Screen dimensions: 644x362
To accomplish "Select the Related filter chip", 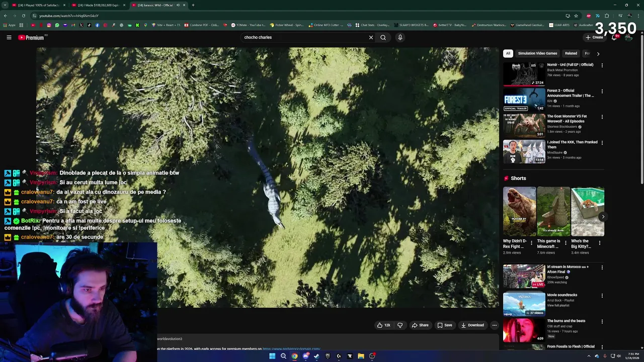I will click(571, 53).
